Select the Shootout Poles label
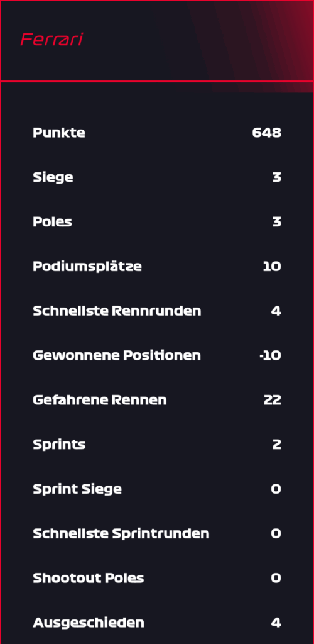Screen dimensions: 314x644 pyautogui.click(x=88, y=578)
